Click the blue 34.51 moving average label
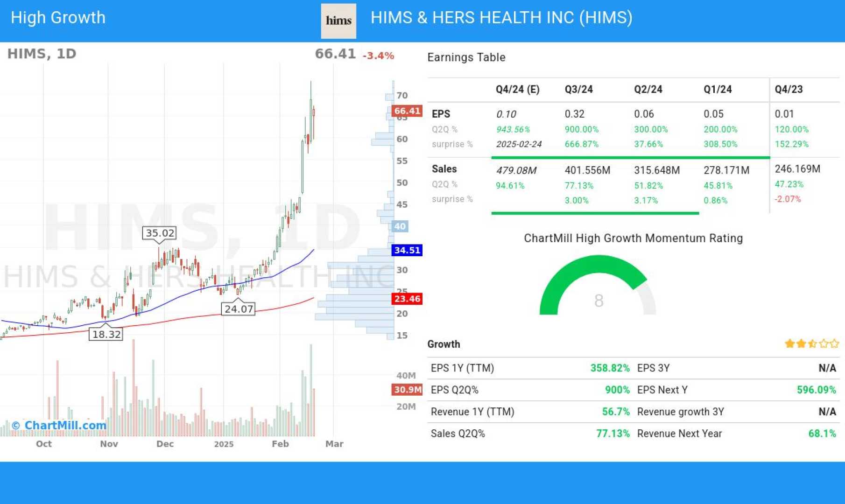This screenshot has width=845, height=504. (x=406, y=250)
